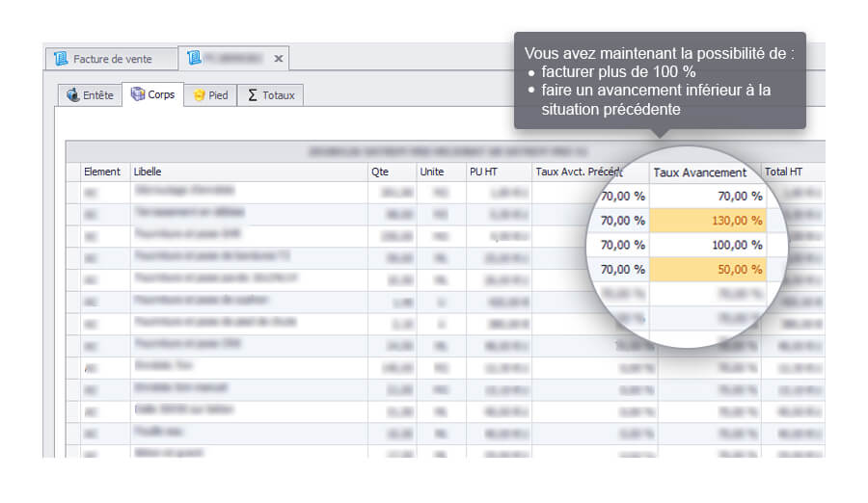This screenshot has height=503, width=868.
Task: Click the Taux Avct. Précéd. column header
Action: (589, 172)
